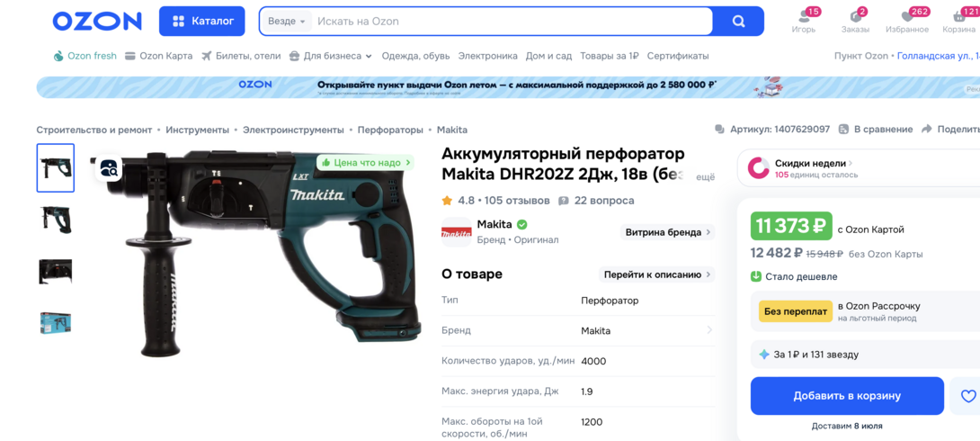Expand the Для бизнеса dropdown menu
980x441 pixels.
(330, 56)
